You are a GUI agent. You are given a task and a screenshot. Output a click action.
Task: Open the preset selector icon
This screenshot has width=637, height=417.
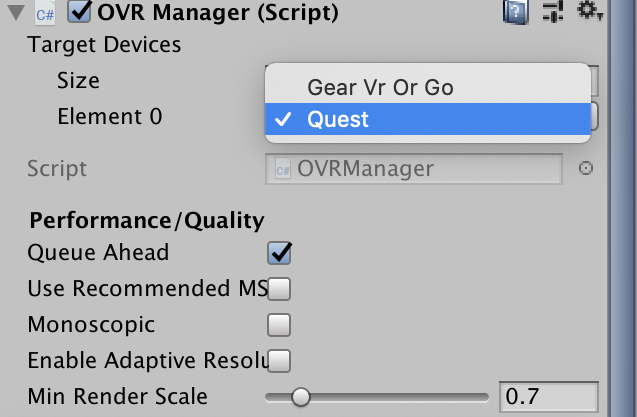(x=552, y=12)
